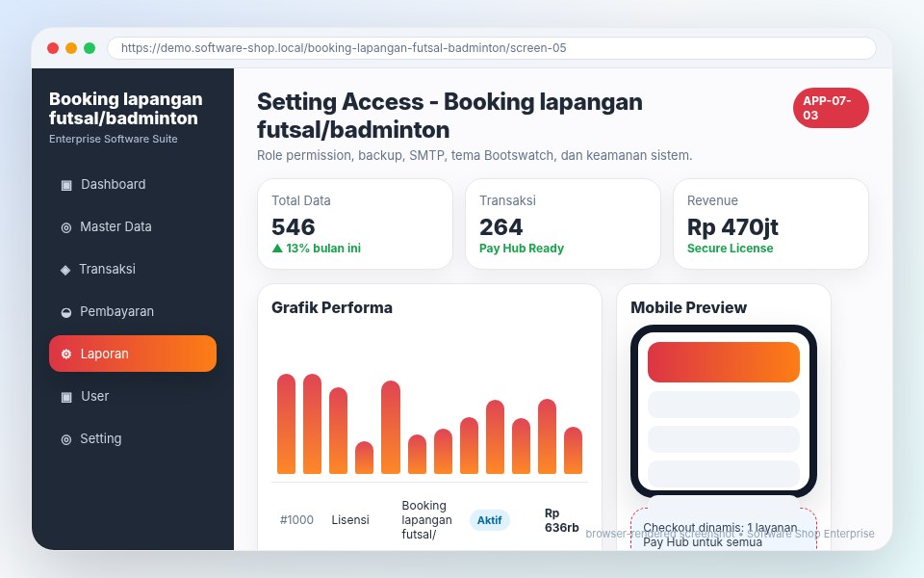924x578 pixels.
Task: Click the Aktif status badge
Action: (x=489, y=520)
